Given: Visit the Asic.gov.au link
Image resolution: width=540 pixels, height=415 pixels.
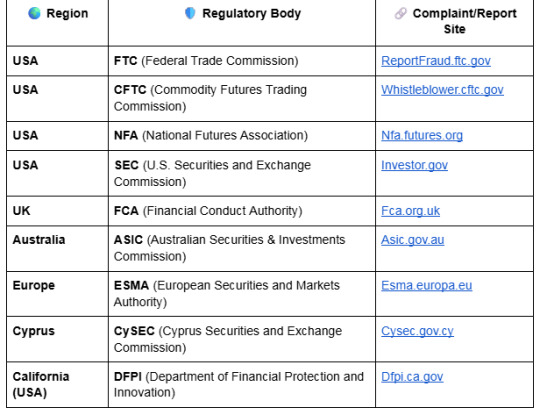Looking at the screenshot, I should (412, 240).
